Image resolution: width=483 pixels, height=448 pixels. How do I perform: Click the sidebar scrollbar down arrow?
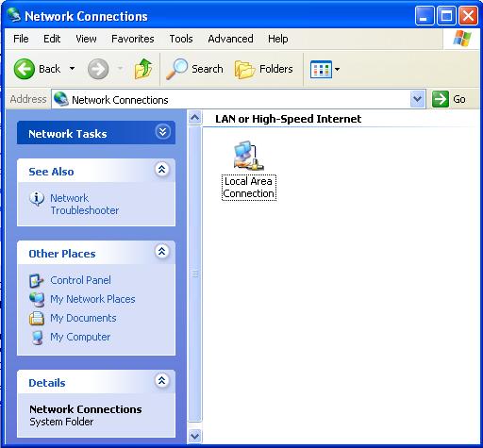point(195,436)
